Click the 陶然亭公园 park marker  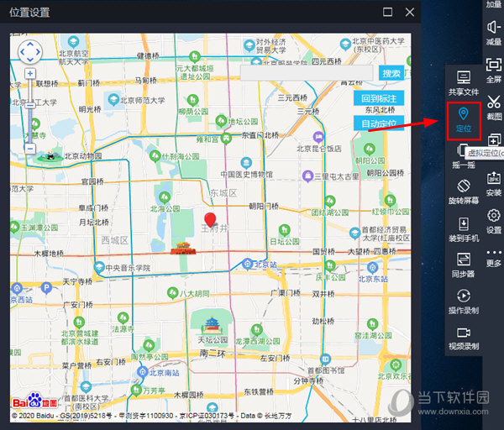[149, 345]
